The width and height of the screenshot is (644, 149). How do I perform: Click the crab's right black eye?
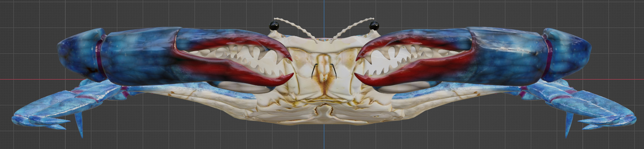373,26
